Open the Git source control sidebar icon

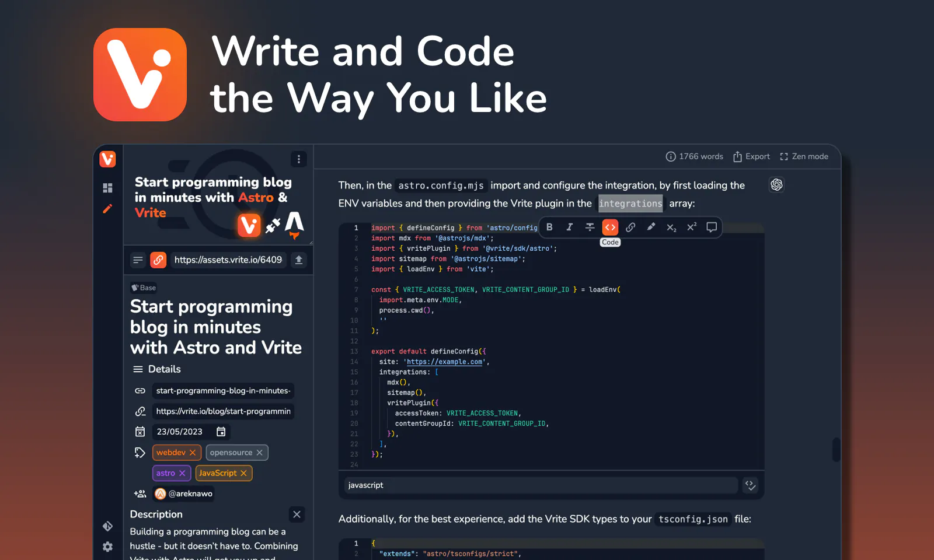point(107,526)
